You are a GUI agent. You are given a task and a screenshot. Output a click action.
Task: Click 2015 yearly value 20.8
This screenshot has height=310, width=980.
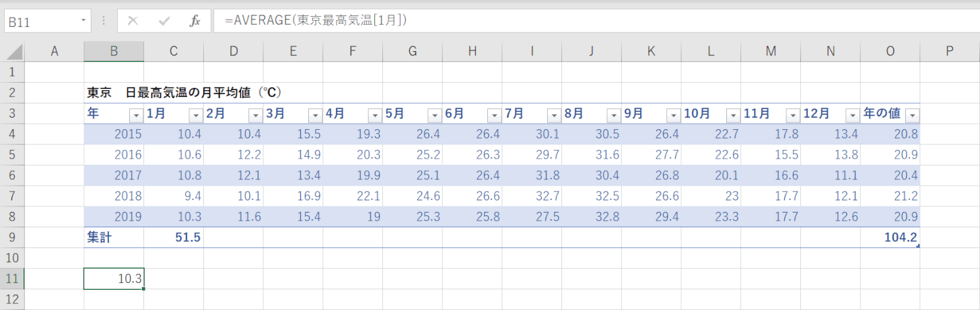coord(890,134)
